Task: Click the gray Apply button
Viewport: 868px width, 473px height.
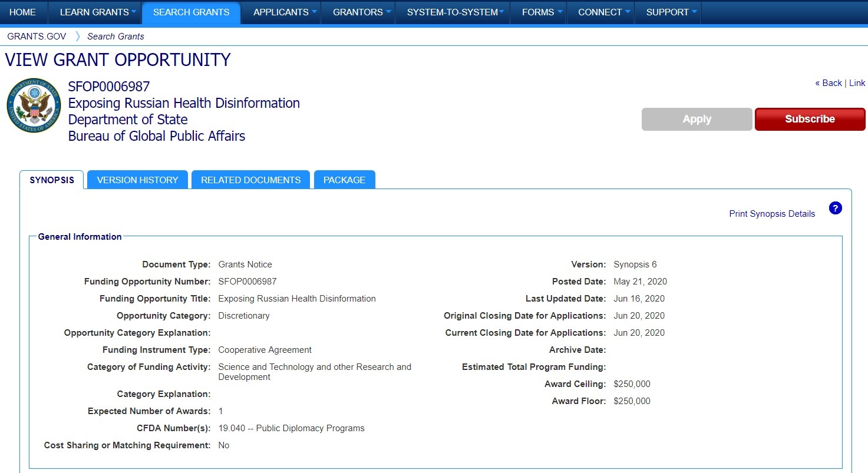Action: click(697, 119)
